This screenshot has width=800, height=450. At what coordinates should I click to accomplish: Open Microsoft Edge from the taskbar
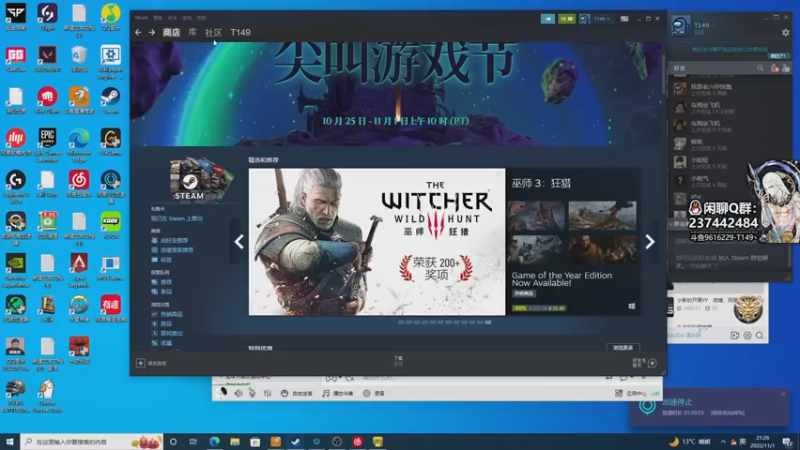214,442
